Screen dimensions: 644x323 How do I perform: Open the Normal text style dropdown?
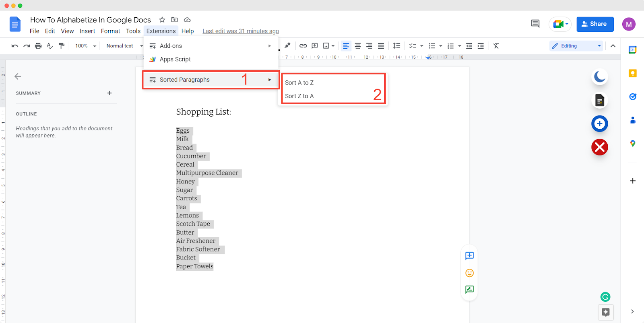pyautogui.click(x=124, y=46)
